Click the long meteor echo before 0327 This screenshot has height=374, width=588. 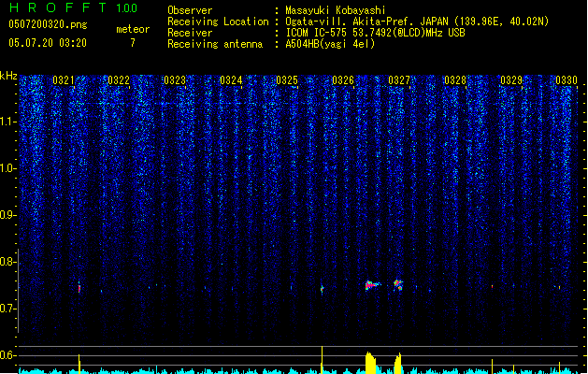(x=372, y=285)
